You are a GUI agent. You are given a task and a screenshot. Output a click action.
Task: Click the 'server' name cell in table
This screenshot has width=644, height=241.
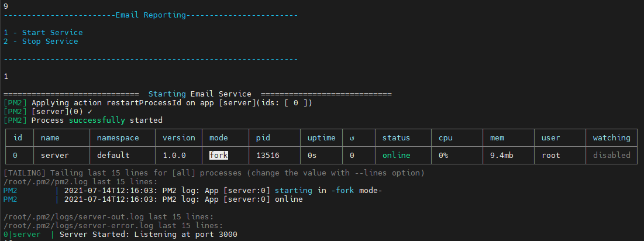(55, 155)
